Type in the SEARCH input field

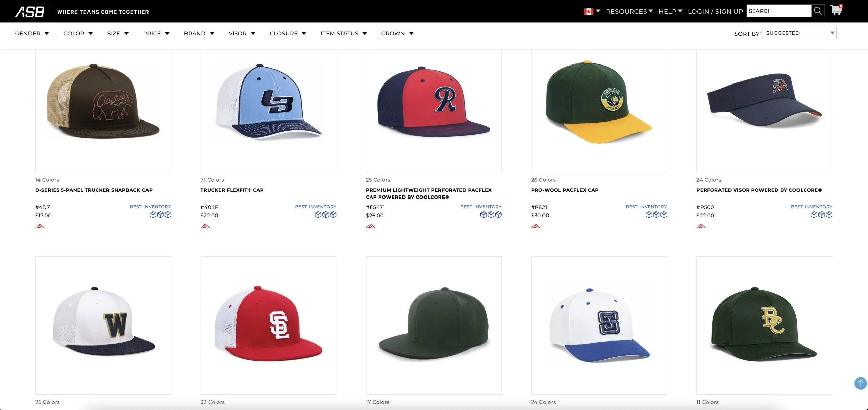[778, 11]
